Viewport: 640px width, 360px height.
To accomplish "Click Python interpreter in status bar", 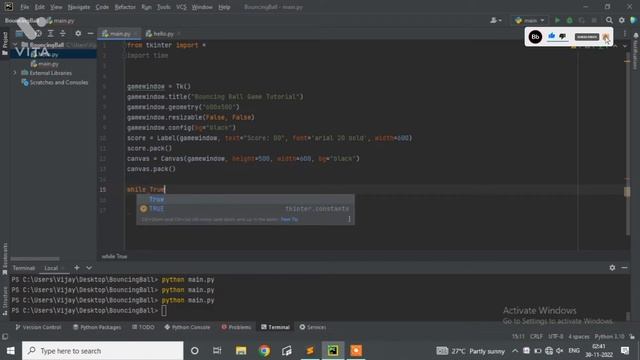I will (609, 337).
